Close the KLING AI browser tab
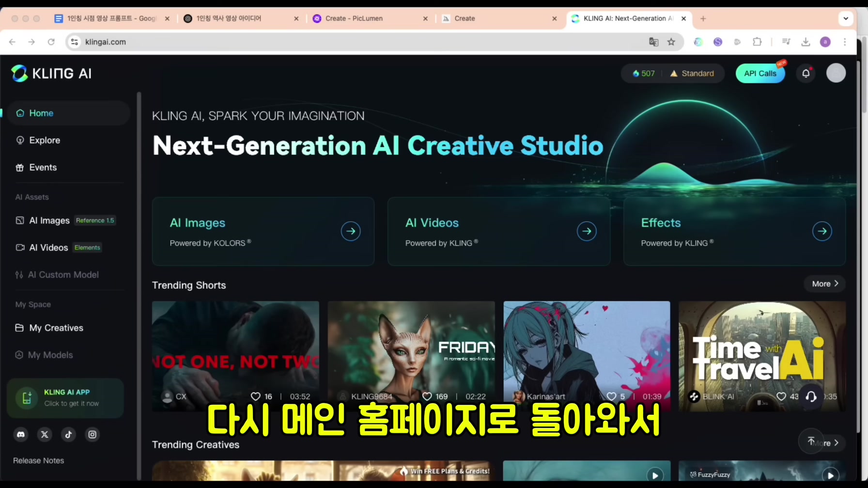Image resolution: width=868 pixels, height=488 pixels. click(x=683, y=18)
